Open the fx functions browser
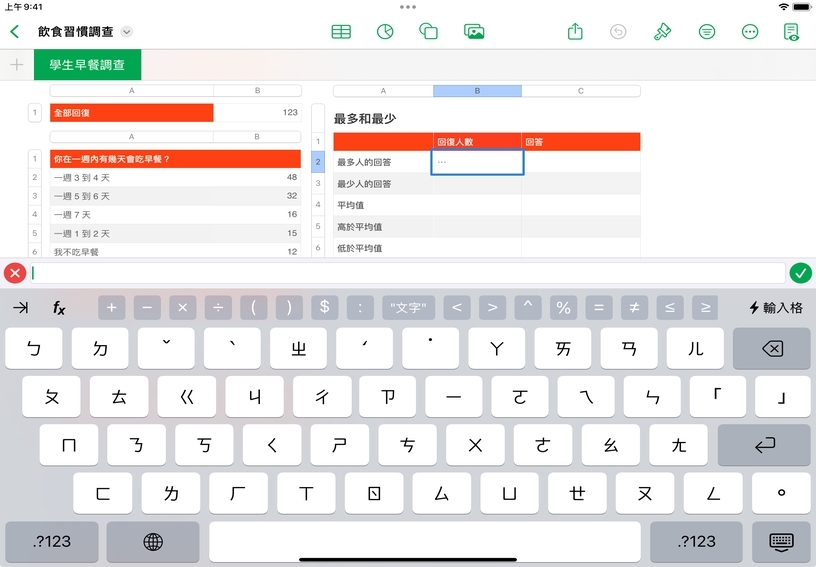Screen dimensions: 816x567 pyautogui.click(x=59, y=308)
